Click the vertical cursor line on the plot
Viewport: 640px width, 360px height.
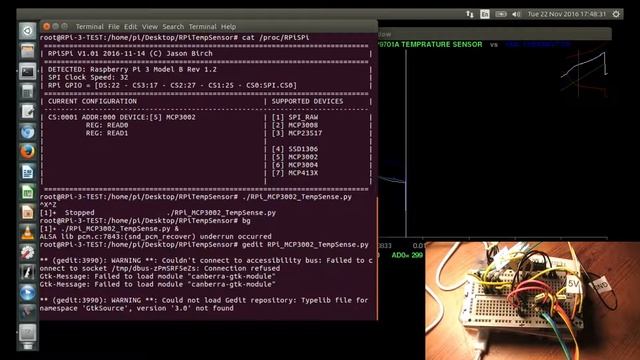coord(406,143)
